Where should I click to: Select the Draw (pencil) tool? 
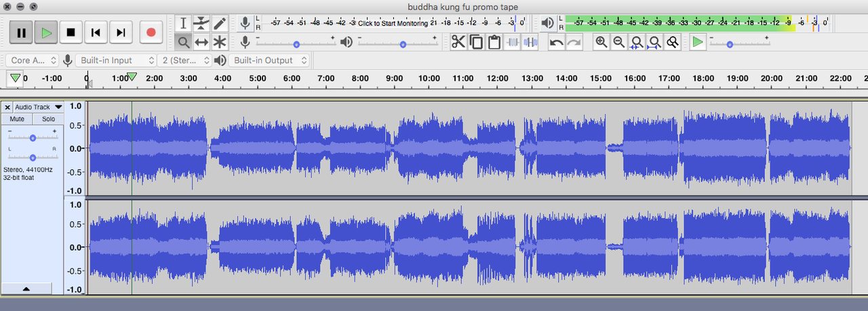pos(220,23)
